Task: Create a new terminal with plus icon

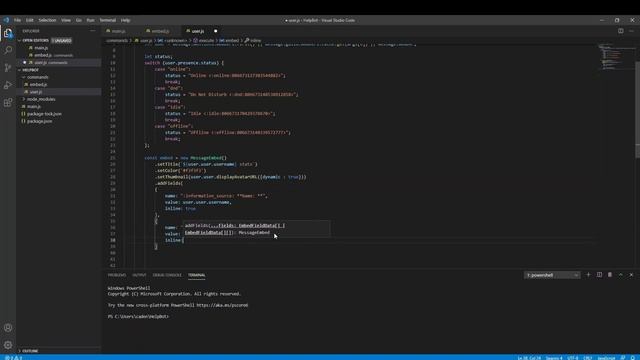Action: click(x=588, y=275)
